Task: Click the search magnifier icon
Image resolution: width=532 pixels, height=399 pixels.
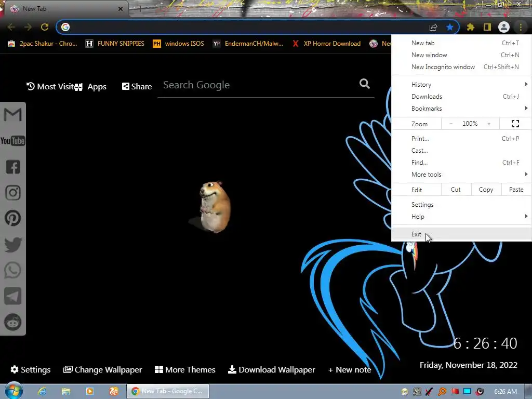Action: click(x=365, y=84)
